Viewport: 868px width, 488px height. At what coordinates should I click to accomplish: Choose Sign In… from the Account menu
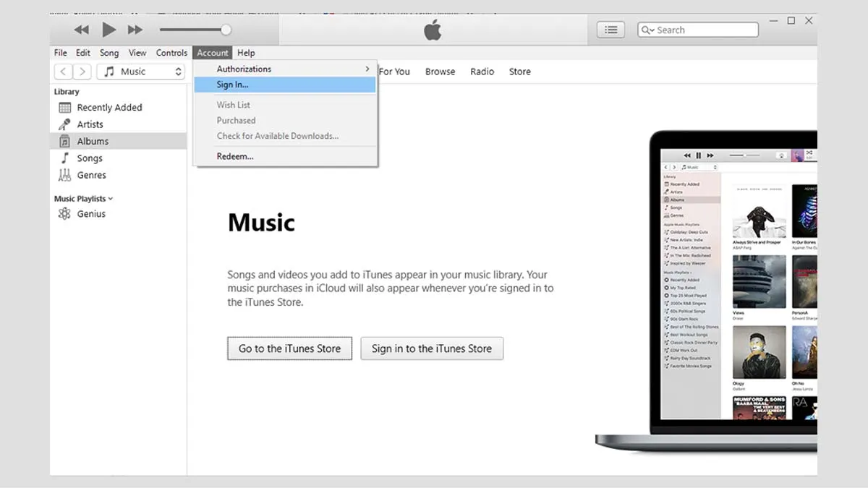[286, 85]
